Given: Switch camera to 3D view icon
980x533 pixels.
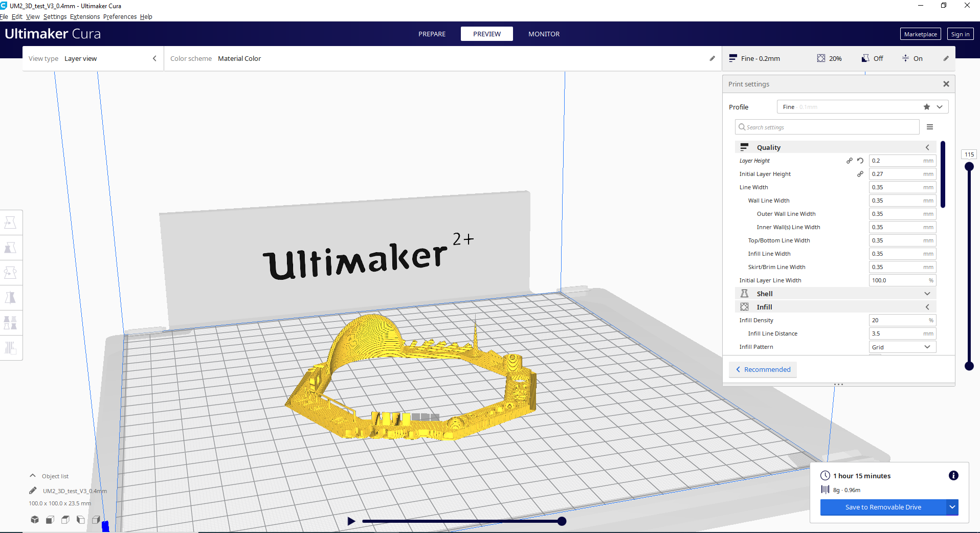Looking at the screenshot, I should click(35, 520).
